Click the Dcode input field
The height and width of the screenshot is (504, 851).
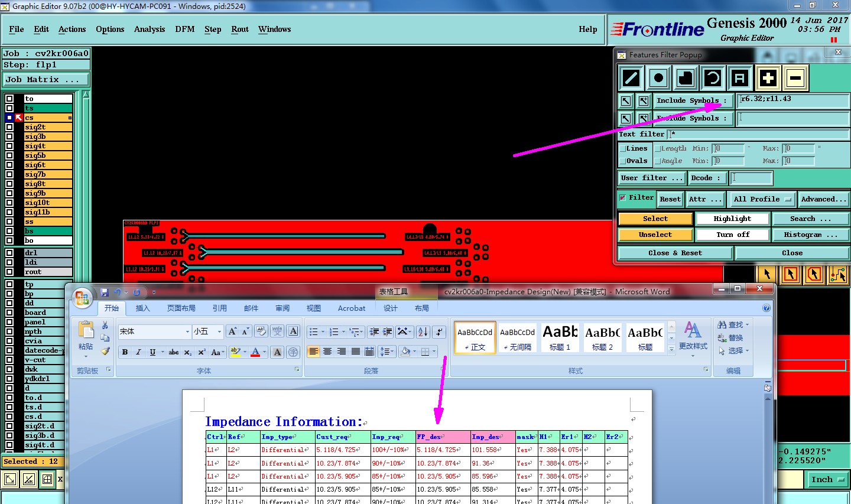(752, 178)
